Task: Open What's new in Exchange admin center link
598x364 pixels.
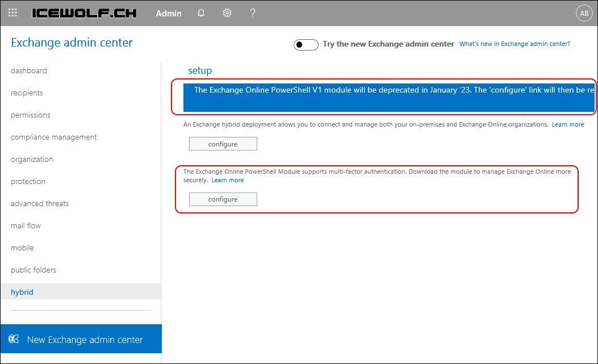Action: click(x=515, y=44)
